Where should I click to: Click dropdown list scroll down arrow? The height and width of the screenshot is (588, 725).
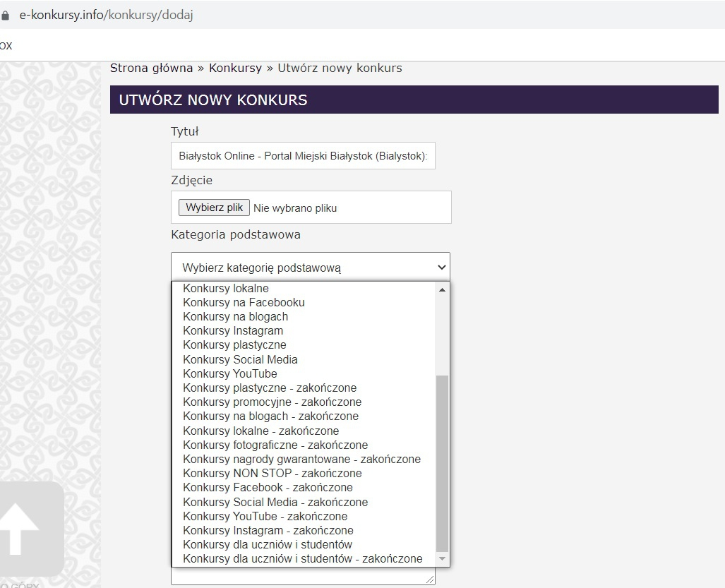pyautogui.click(x=443, y=558)
